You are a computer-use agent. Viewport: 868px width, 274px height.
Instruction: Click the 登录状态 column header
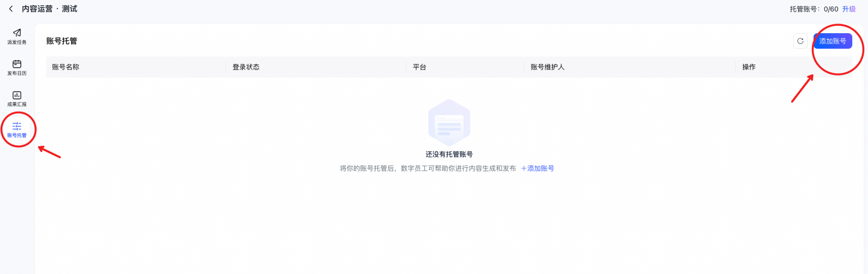pyautogui.click(x=246, y=67)
